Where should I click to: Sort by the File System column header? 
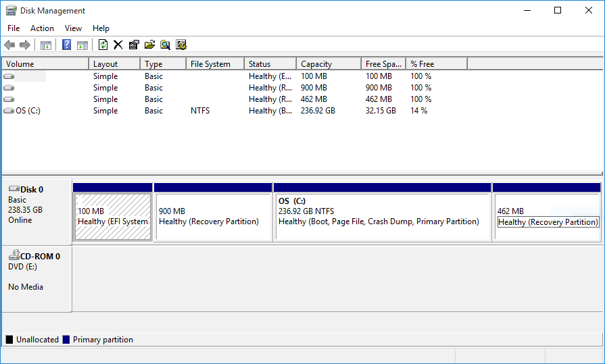(216, 64)
